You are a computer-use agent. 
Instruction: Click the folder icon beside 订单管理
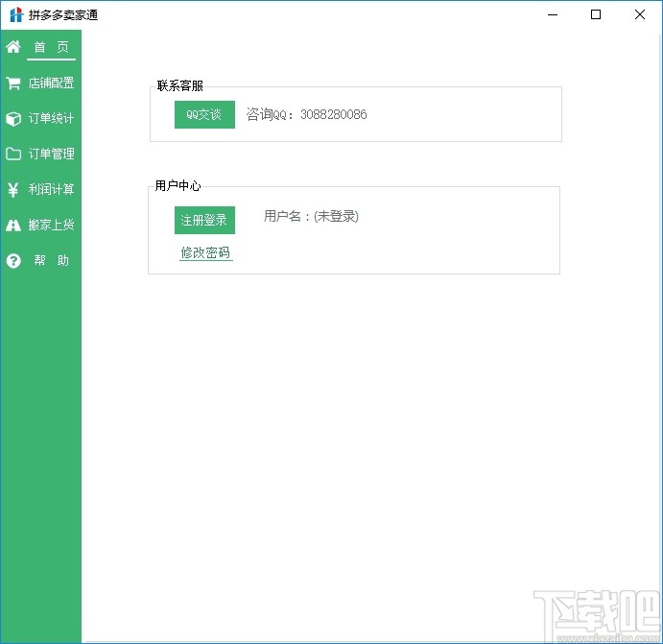pos(13,154)
